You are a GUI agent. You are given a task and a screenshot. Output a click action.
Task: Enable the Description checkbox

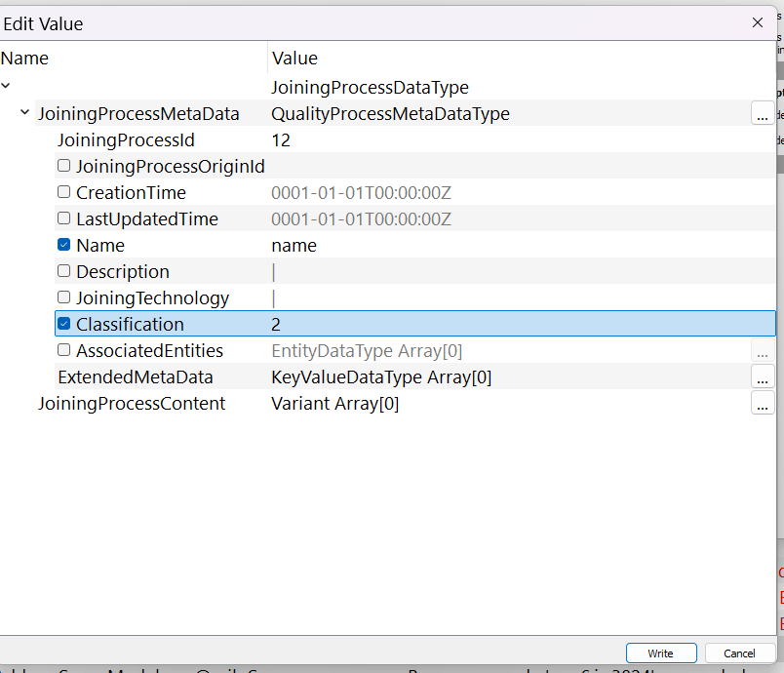(64, 272)
